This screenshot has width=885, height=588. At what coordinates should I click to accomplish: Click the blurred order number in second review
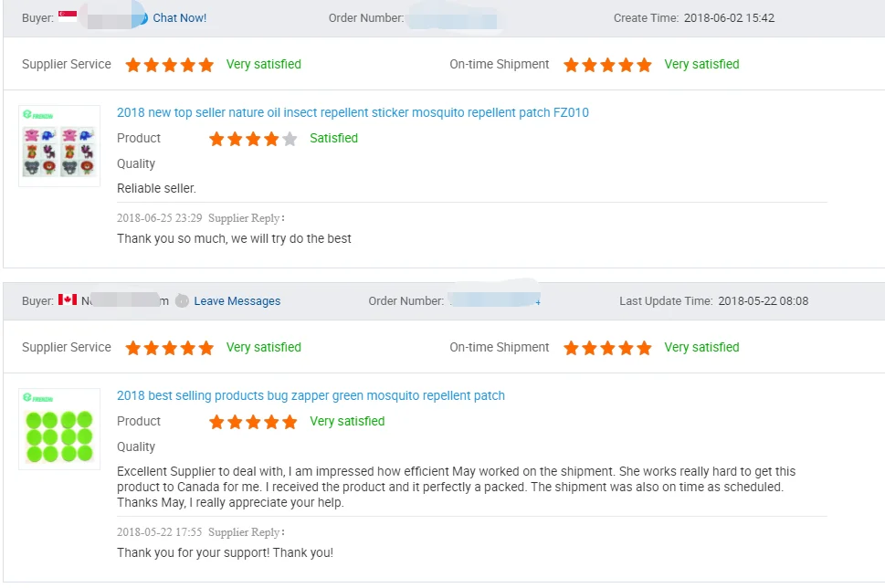coord(494,300)
